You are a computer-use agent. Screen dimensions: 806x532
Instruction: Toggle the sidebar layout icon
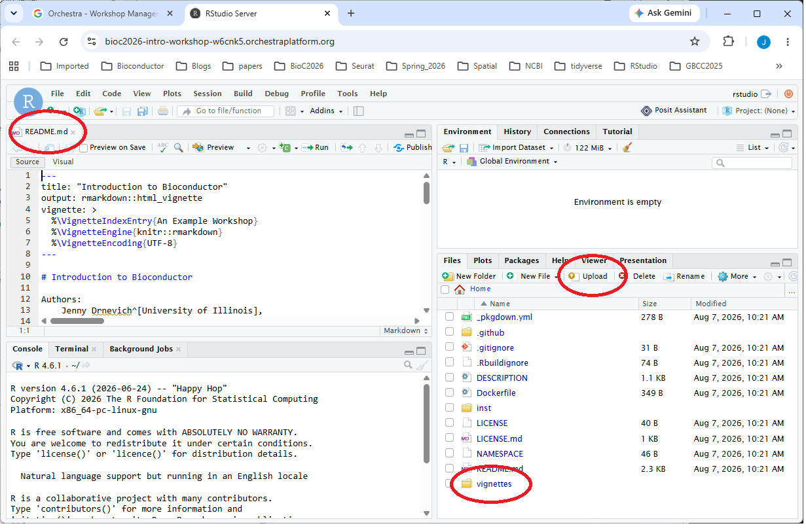point(358,111)
